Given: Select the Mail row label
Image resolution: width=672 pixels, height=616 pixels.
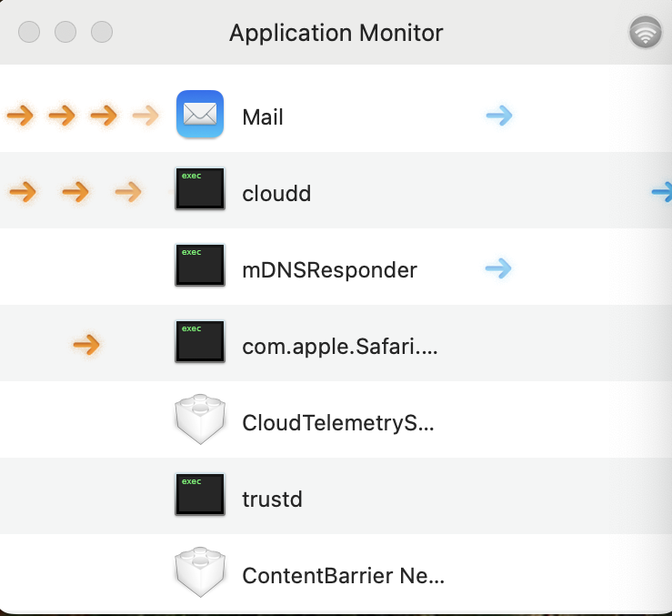Looking at the screenshot, I should coord(263,117).
